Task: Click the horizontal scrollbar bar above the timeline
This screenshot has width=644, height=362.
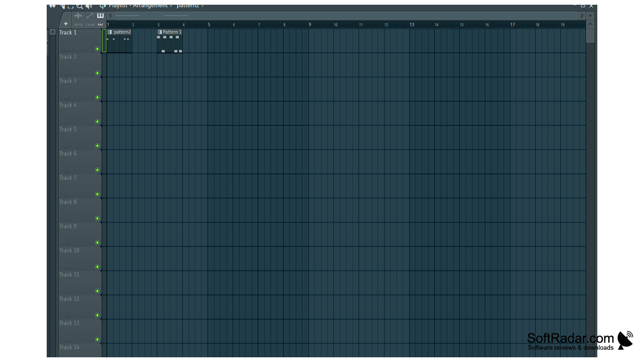Action: (x=346, y=16)
